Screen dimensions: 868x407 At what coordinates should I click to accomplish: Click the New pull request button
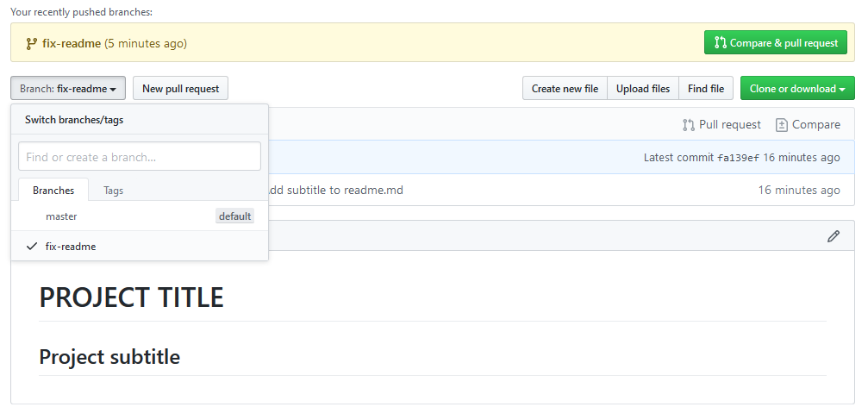[180, 89]
